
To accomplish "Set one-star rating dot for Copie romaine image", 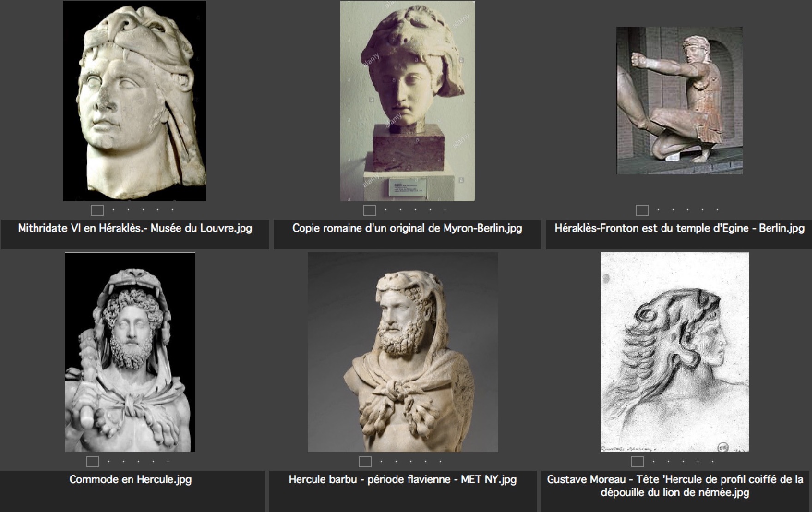I will [x=386, y=210].
